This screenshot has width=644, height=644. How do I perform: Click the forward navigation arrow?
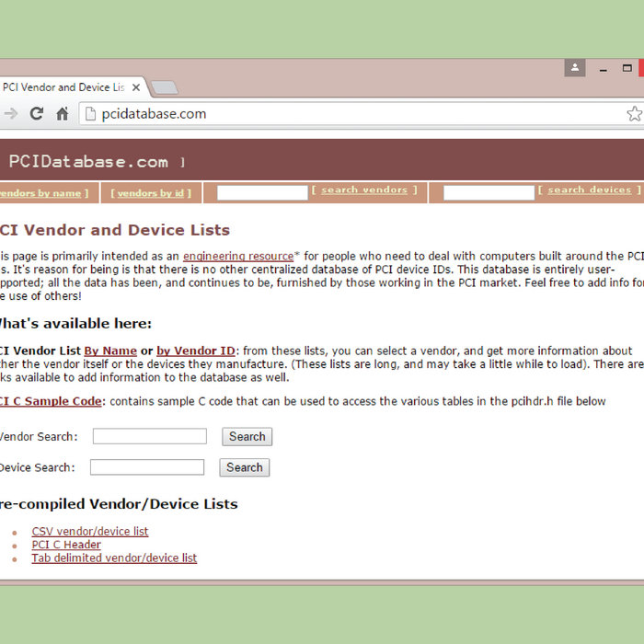[11, 113]
